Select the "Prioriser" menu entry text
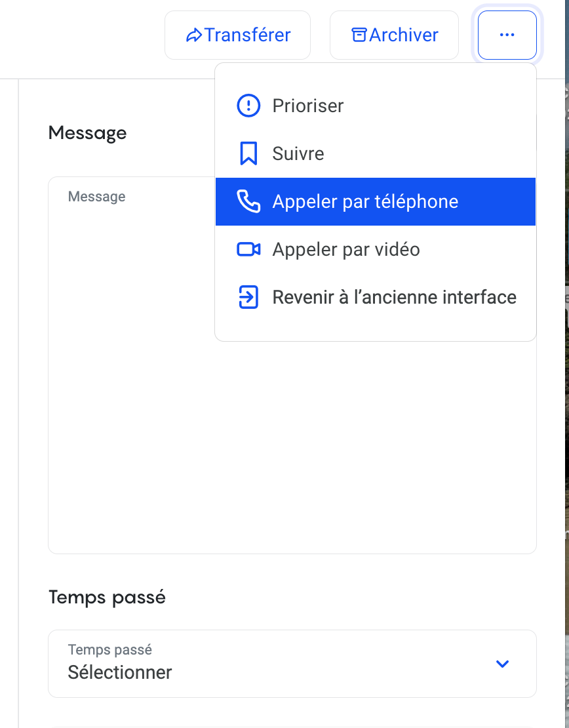The width and height of the screenshot is (569, 728). pos(308,106)
